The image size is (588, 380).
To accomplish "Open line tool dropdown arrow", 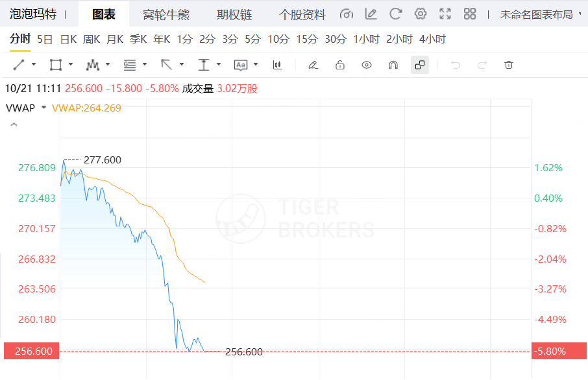I will (34, 64).
